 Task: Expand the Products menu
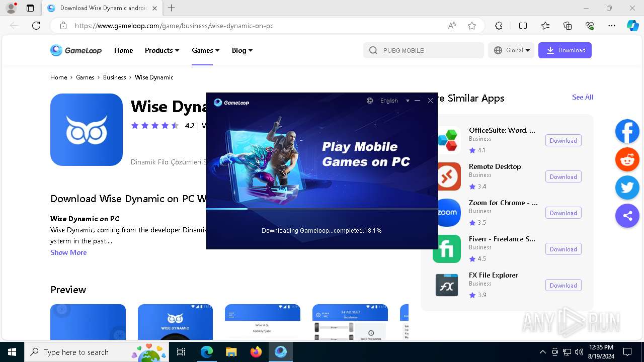[x=162, y=50]
